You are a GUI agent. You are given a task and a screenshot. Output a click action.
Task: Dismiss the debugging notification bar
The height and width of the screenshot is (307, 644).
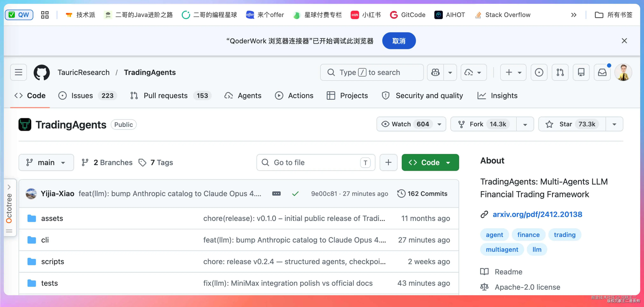624,41
